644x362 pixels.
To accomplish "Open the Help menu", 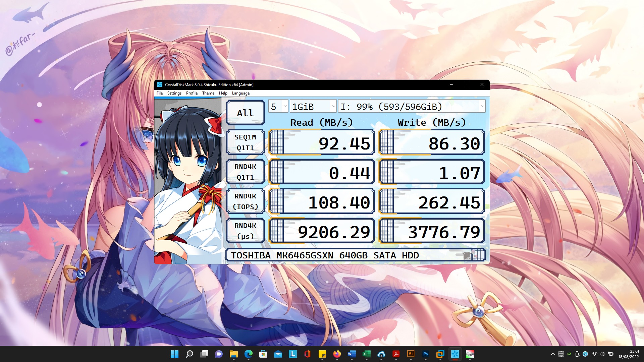I will [x=223, y=93].
